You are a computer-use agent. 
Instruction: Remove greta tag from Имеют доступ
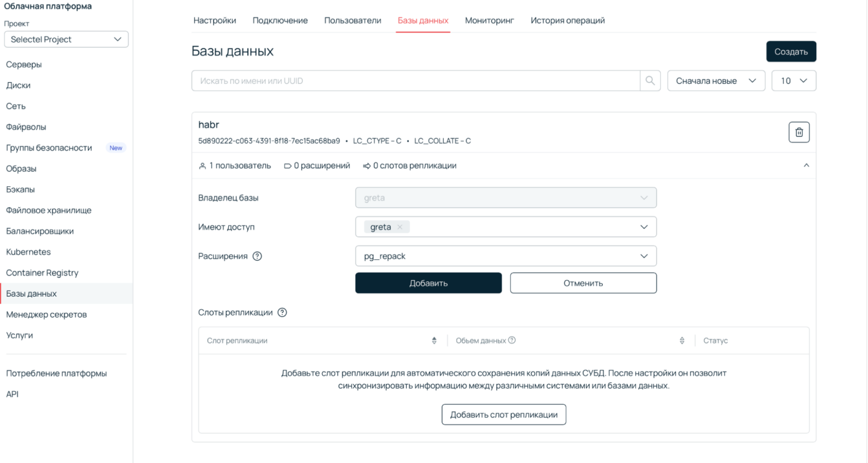400,227
